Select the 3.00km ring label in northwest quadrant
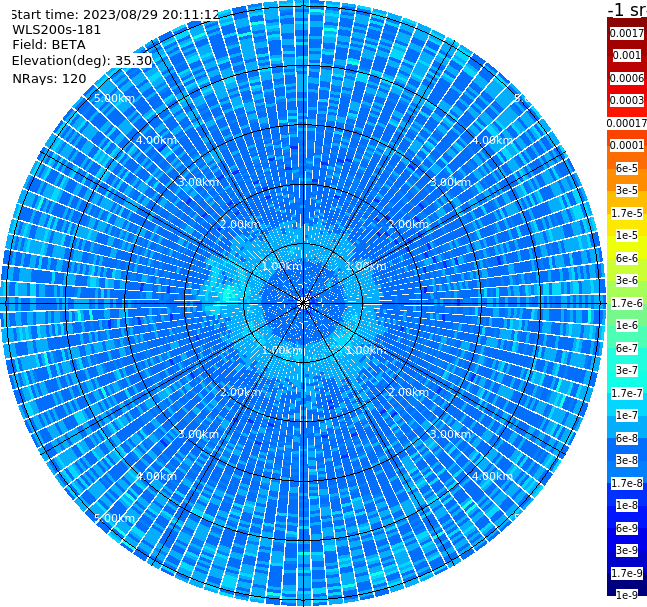This screenshot has height=607, width=647. [198, 182]
